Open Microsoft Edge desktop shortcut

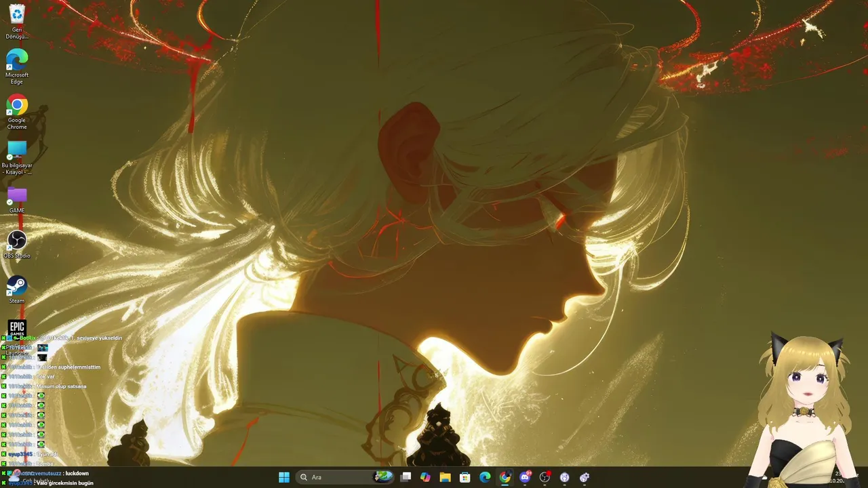(x=17, y=66)
